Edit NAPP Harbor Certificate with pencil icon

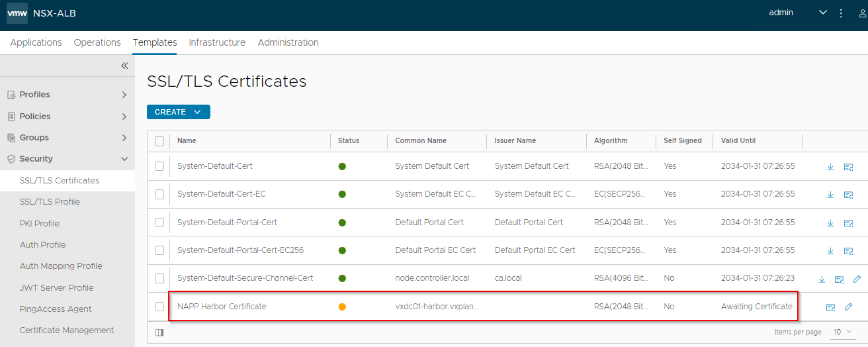click(x=848, y=307)
